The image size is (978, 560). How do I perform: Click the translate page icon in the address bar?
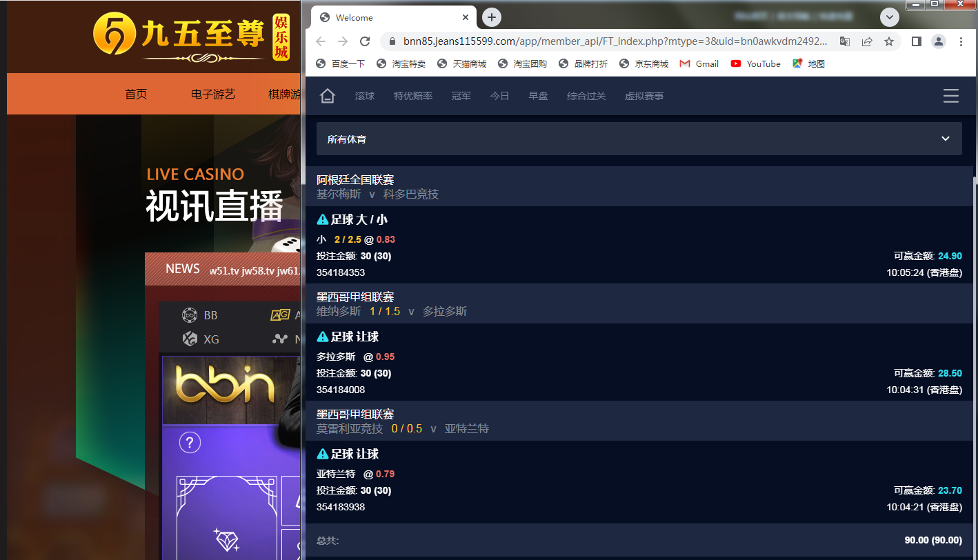click(845, 41)
